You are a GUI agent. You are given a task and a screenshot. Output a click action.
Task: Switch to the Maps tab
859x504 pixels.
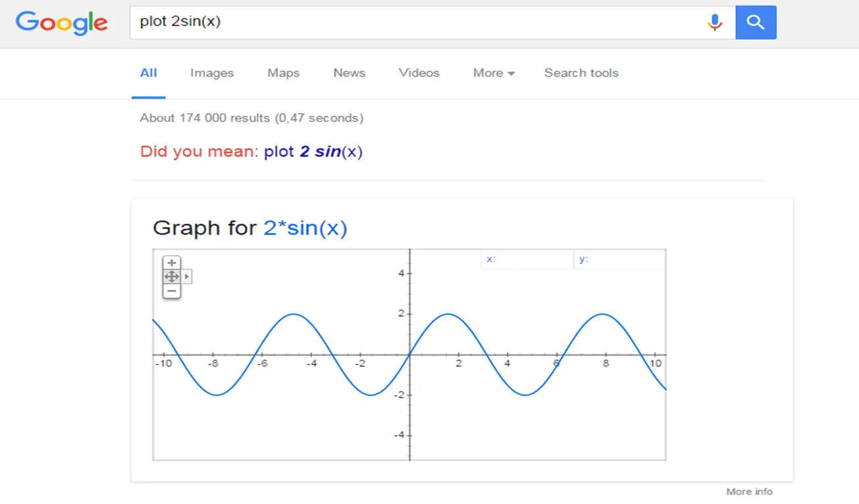283,73
